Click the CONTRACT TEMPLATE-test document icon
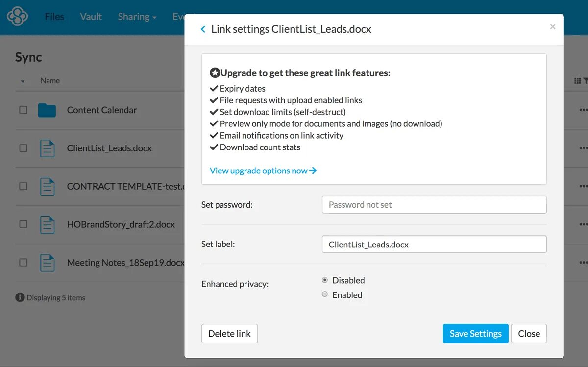588x367 pixels. pyautogui.click(x=47, y=186)
